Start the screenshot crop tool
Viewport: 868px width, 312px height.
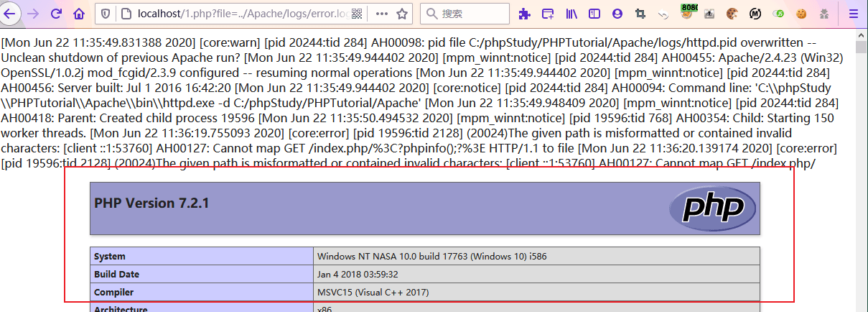click(640, 14)
